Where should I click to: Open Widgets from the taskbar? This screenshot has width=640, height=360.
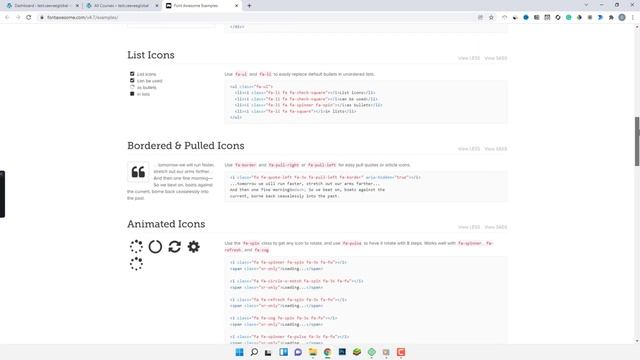(283, 352)
